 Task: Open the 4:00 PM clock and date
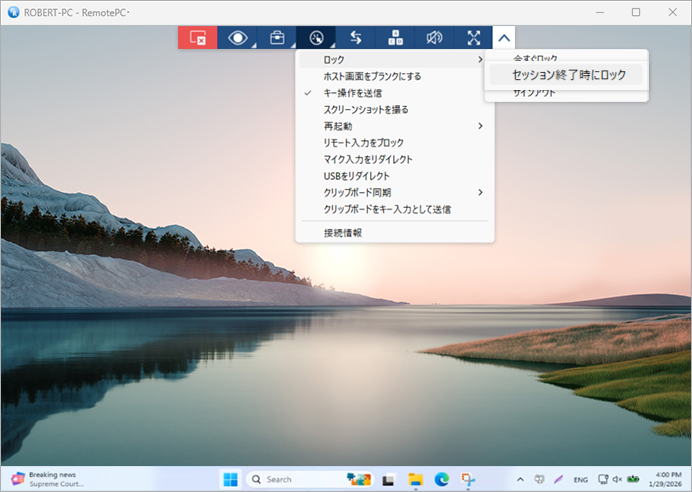[x=667, y=479]
